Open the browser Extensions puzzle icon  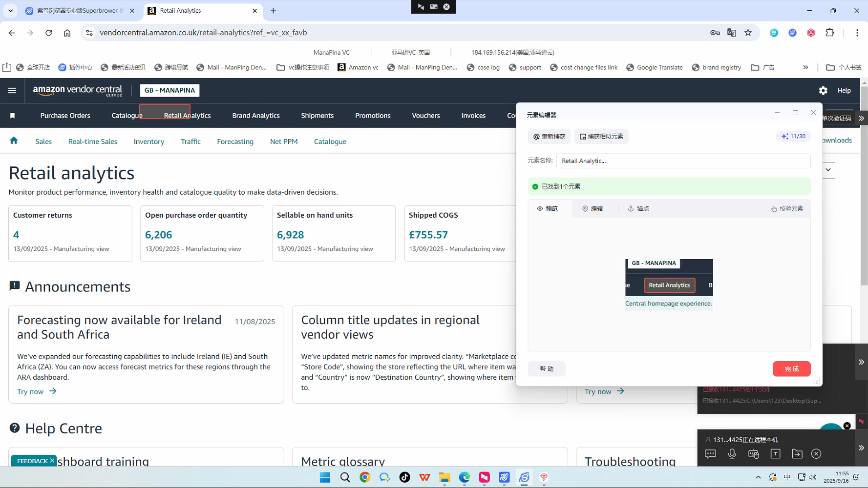pyautogui.click(x=829, y=33)
